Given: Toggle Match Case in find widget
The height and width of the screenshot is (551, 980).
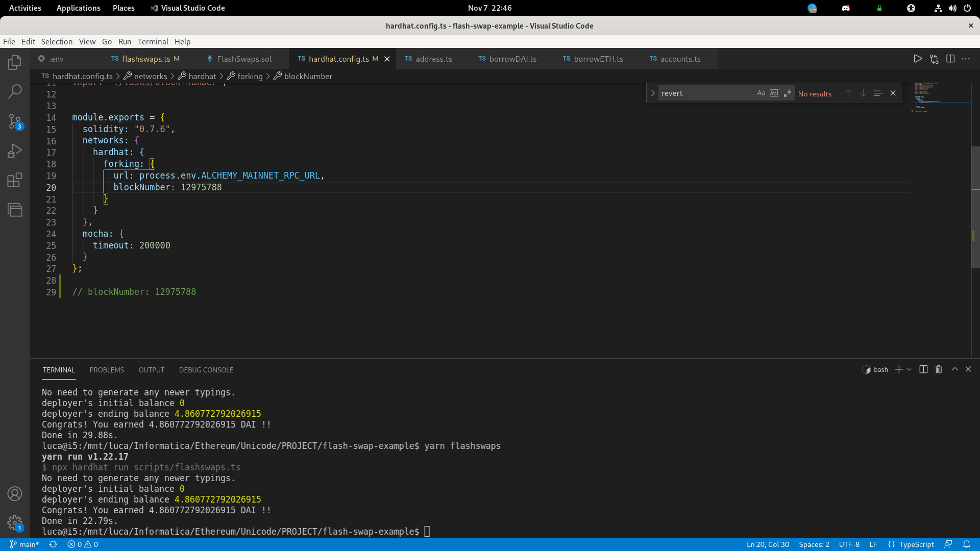Looking at the screenshot, I should click(761, 93).
